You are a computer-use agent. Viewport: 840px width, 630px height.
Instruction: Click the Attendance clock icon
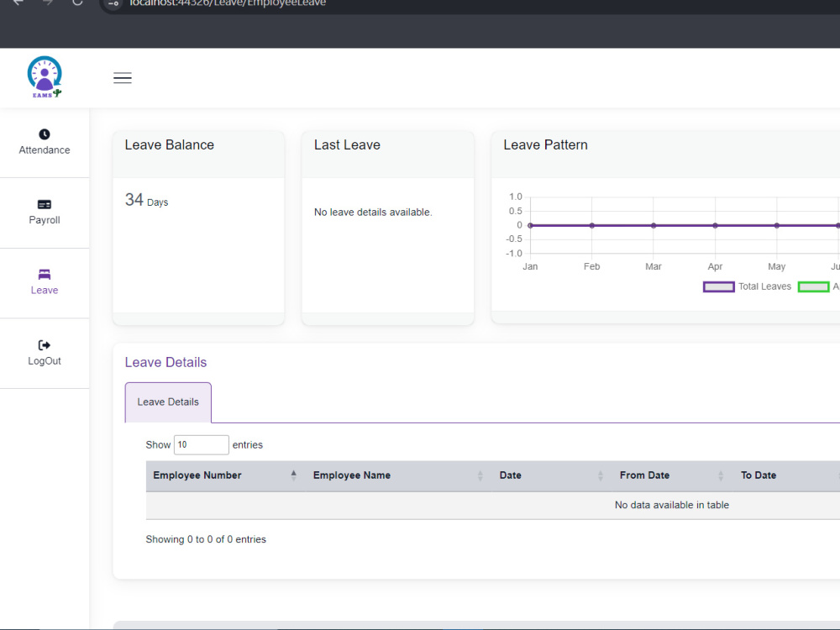point(45,134)
